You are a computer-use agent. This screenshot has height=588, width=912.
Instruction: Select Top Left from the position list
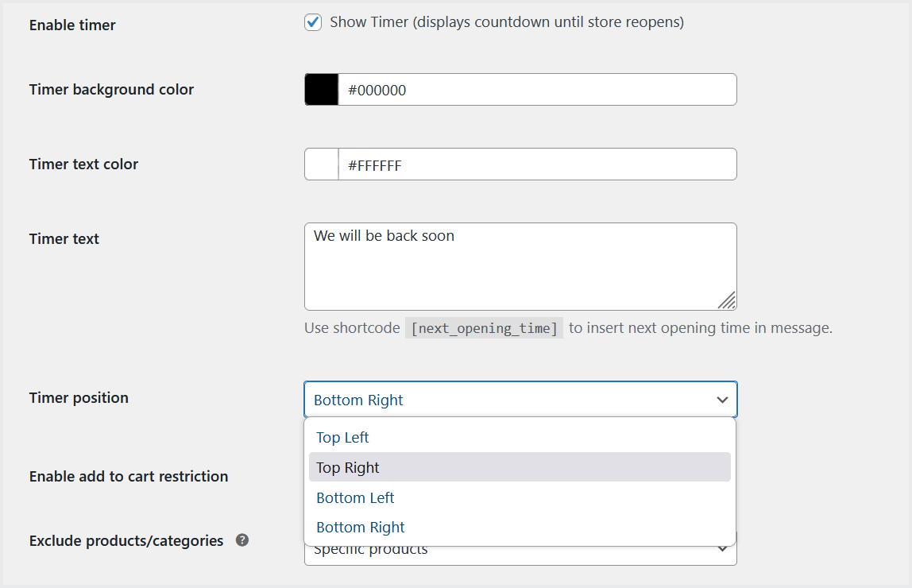pos(343,438)
